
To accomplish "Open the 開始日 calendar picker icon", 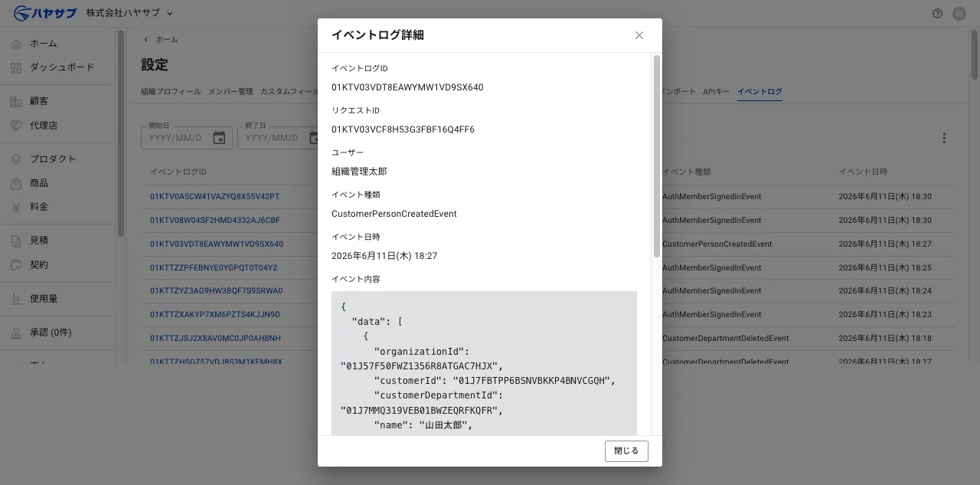I will click(219, 138).
